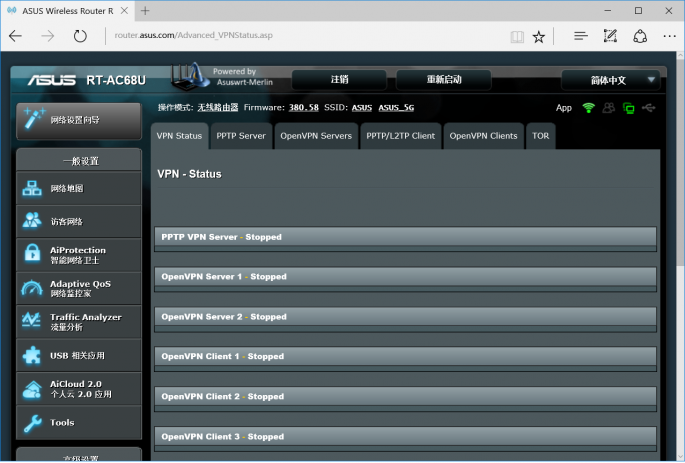
Task: Add page to favorites star
Action: pyautogui.click(x=539, y=37)
